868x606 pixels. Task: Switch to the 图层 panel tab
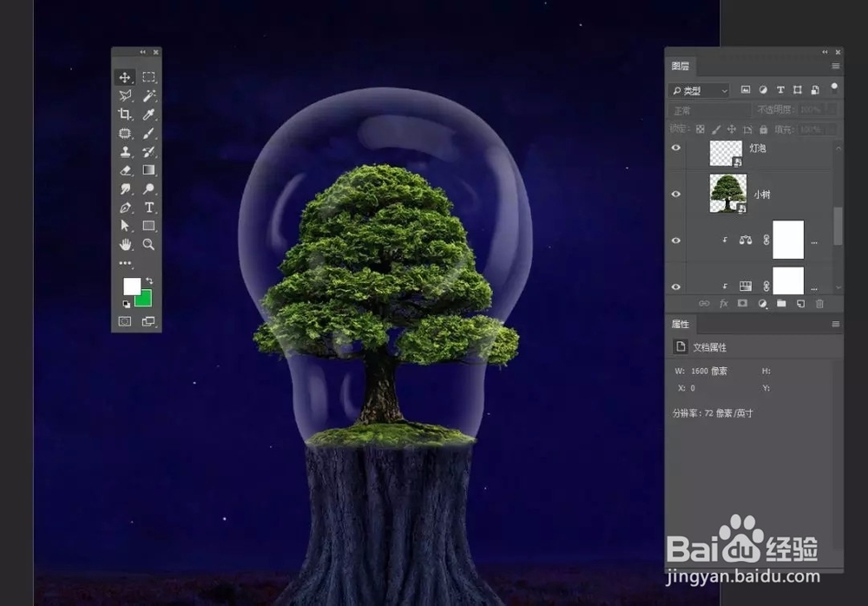tap(680, 66)
